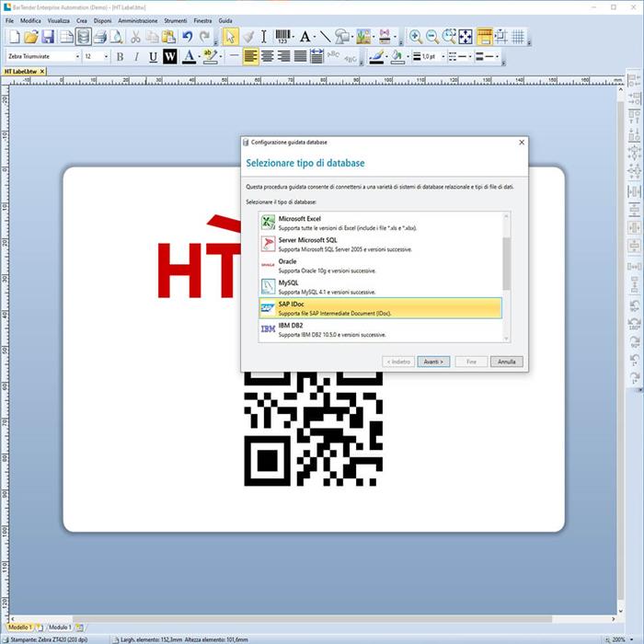
Task: Close the database wizard dialog
Action: [522, 142]
